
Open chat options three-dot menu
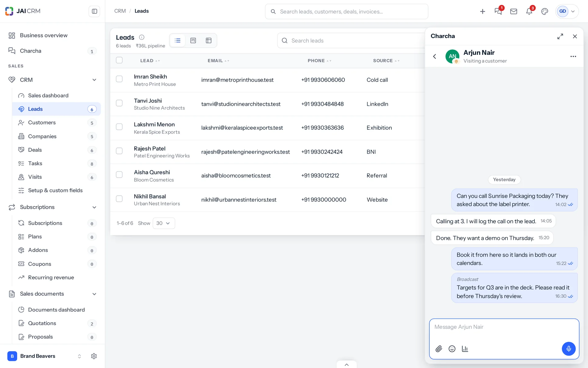[573, 56]
